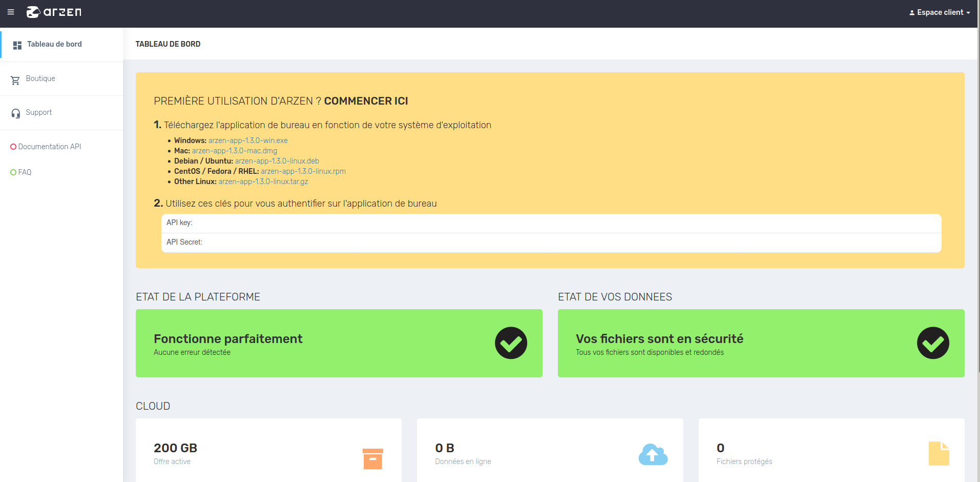The height and width of the screenshot is (482, 980).
Task: Click the cloud upload icon
Action: [x=653, y=455]
